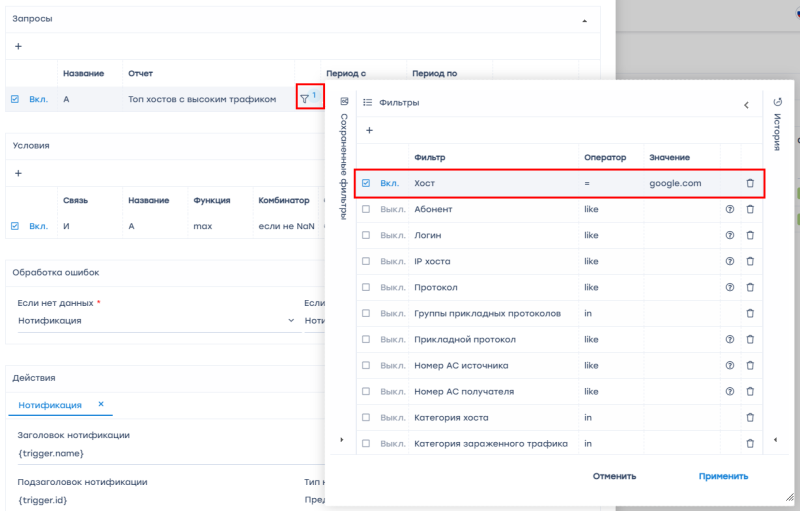Disable the Хост filter checkbox

366,184
